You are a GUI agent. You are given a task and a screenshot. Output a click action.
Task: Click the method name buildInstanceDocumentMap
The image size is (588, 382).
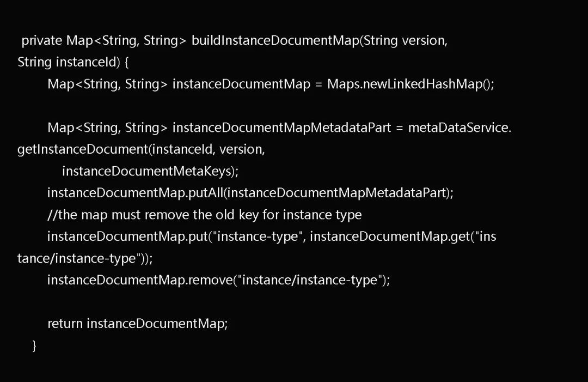pos(275,40)
